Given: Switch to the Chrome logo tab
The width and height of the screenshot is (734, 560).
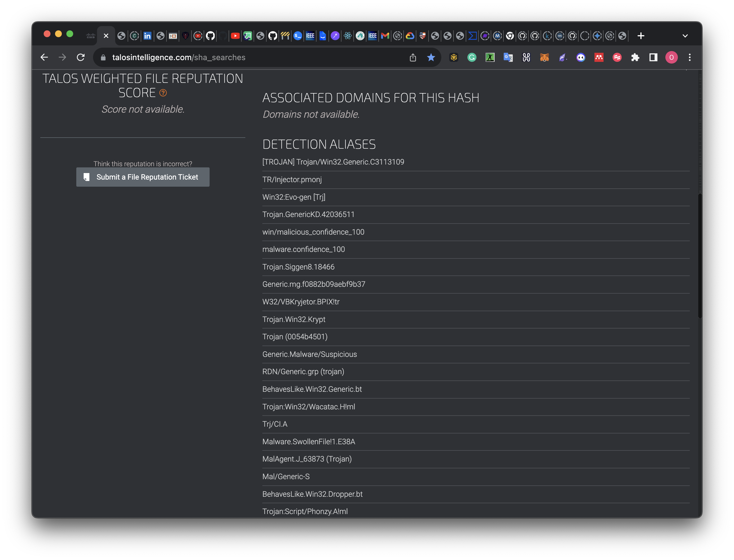Looking at the screenshot, I should tap(510, 36).
